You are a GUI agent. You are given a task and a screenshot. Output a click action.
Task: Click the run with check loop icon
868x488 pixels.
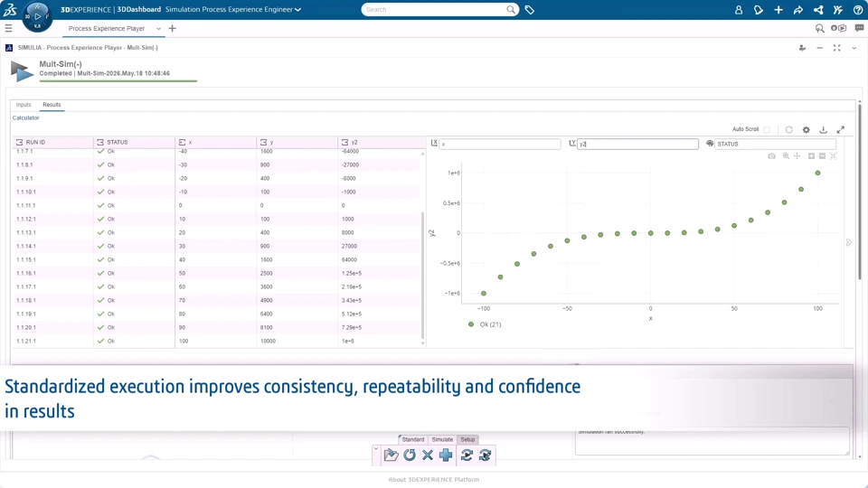pos(485,455)
